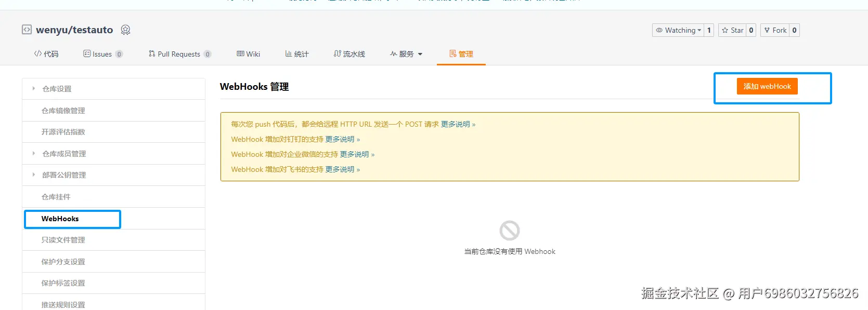868x310 pixels.
Task: Go to the Pull Requests tab
Action: (179, 54)
